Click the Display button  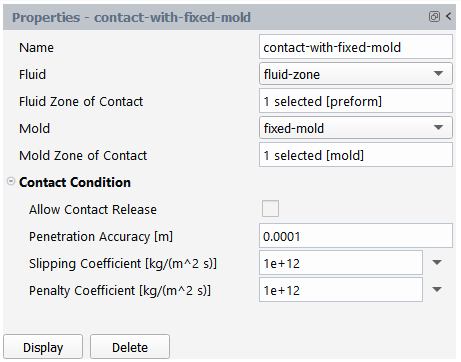[43, 347]
